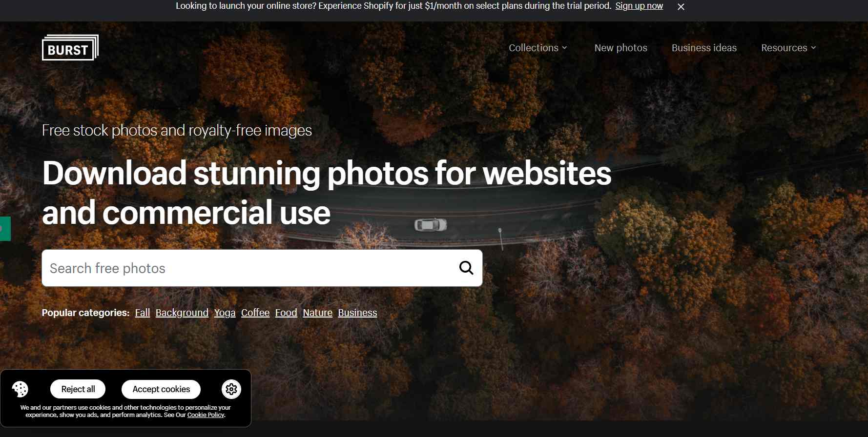Click the magnifying glass search icon

click(x=466, y=268)
